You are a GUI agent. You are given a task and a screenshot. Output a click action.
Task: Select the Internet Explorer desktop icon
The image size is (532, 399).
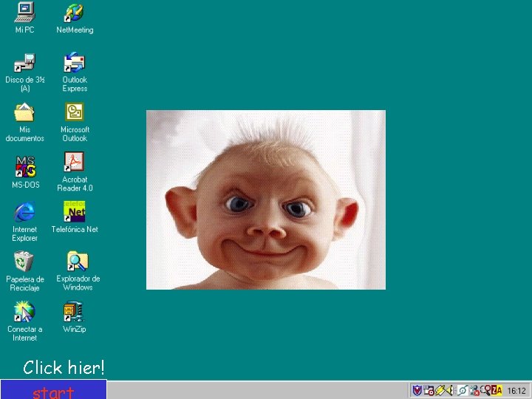click(x=24, y=212)
